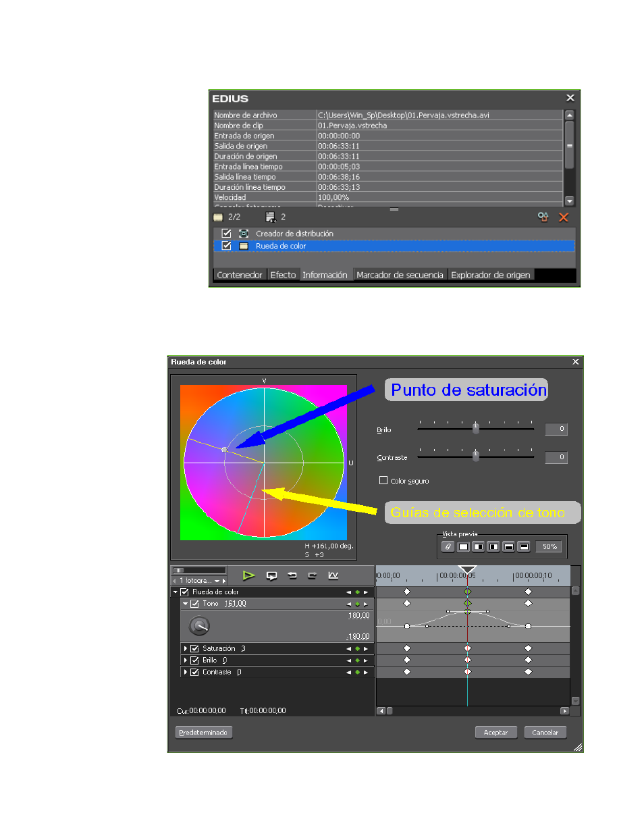The image size is (644, 834).
Task: Select left-half black preview mode button
Action: pos(493,546)
